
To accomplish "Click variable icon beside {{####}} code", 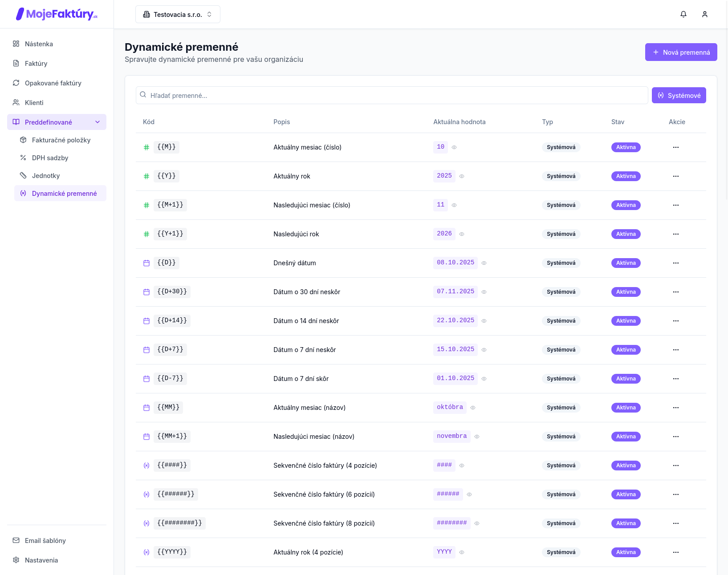I will tap(146, 466).
